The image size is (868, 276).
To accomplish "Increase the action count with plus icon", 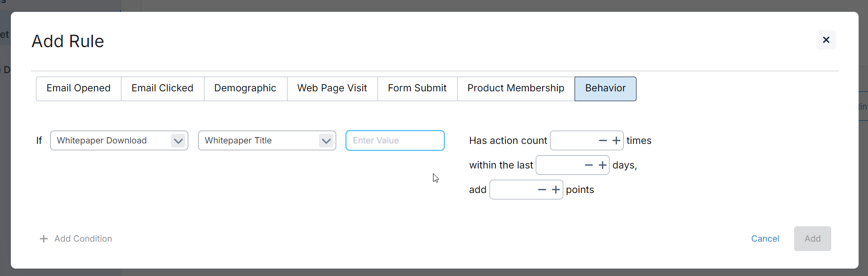I will [616, 140].
